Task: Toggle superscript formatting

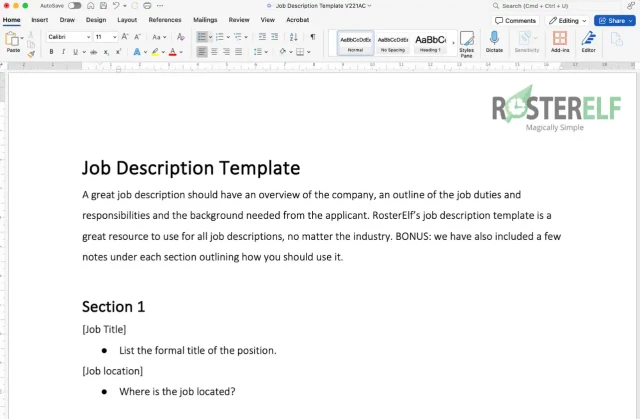Action: 118,52
